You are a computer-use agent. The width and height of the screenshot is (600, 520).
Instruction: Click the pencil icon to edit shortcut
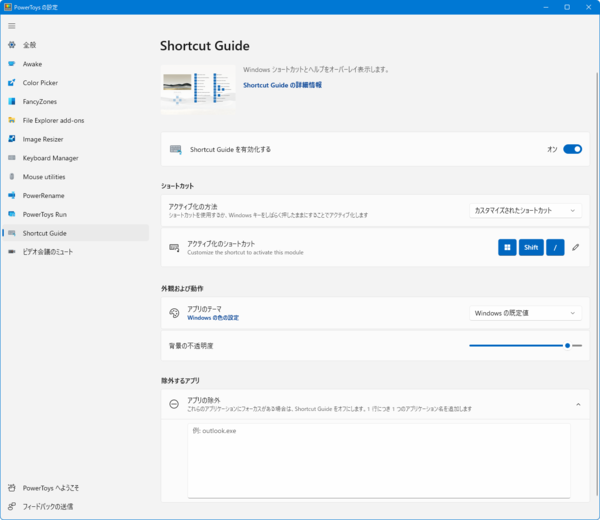(575, 247)
